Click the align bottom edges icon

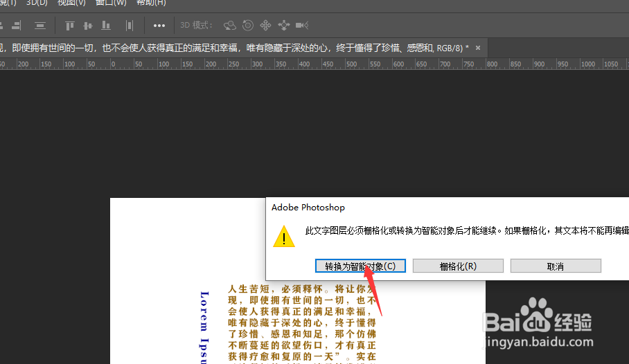pos(106,26)
